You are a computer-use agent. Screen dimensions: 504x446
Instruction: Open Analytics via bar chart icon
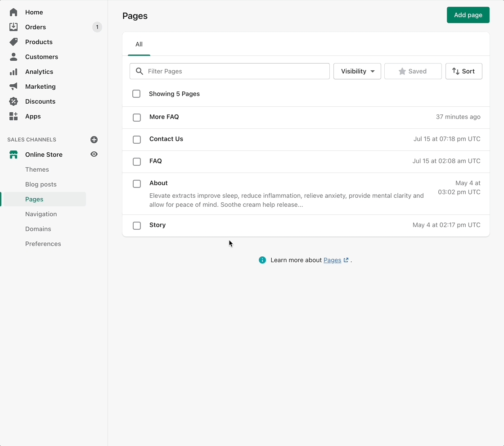point(13,72)
